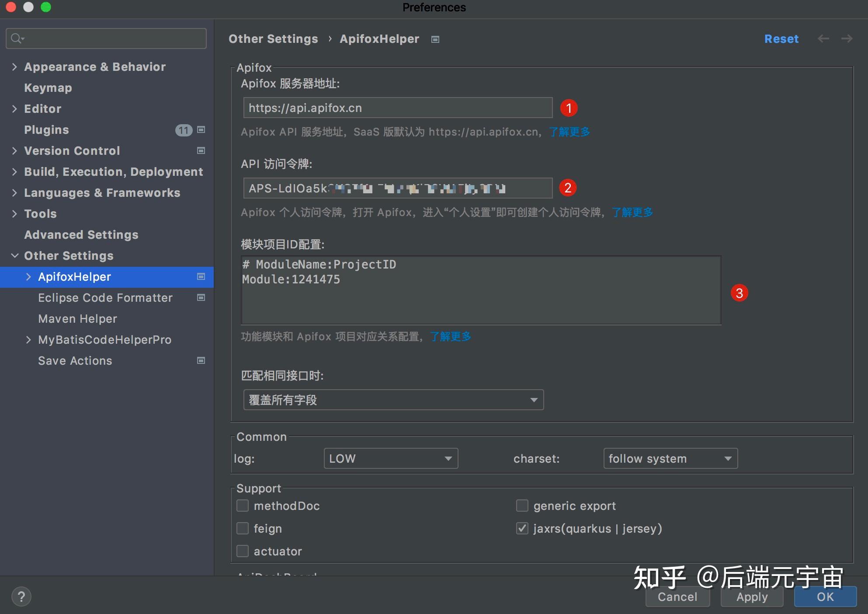Click the breadcrumb icon after ApifoxHelper title
The image size is (868, 614).
[x=435, y=39]
